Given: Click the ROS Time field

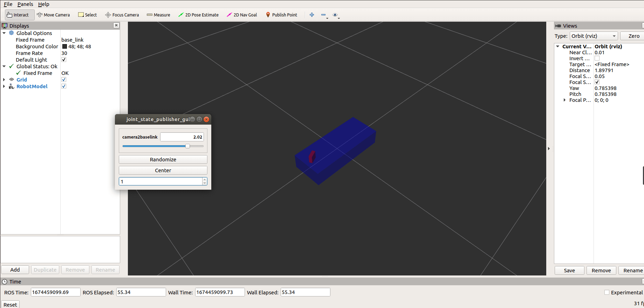Looking at the screenshot, I should click(56, 292).
